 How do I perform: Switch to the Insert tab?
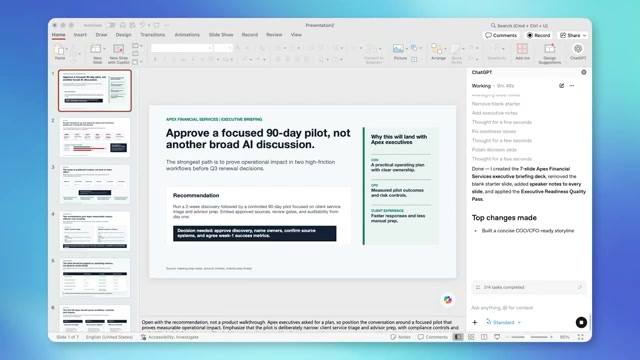point(80,35)
